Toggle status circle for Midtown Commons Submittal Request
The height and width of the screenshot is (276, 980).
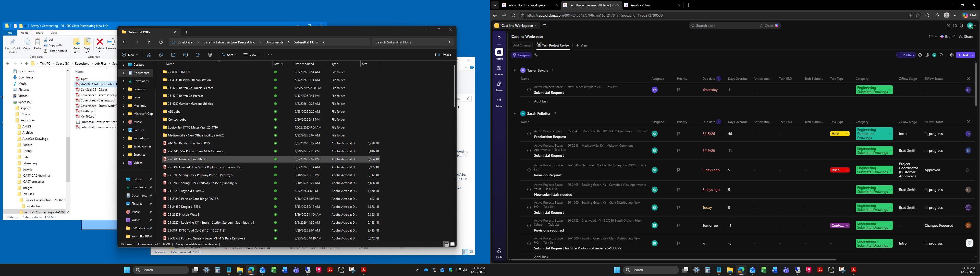click(x=529, y=151)
